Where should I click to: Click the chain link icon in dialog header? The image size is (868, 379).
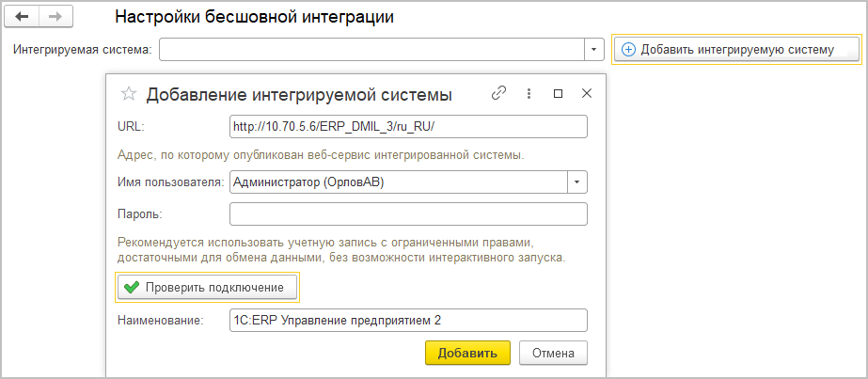[499, 94]
